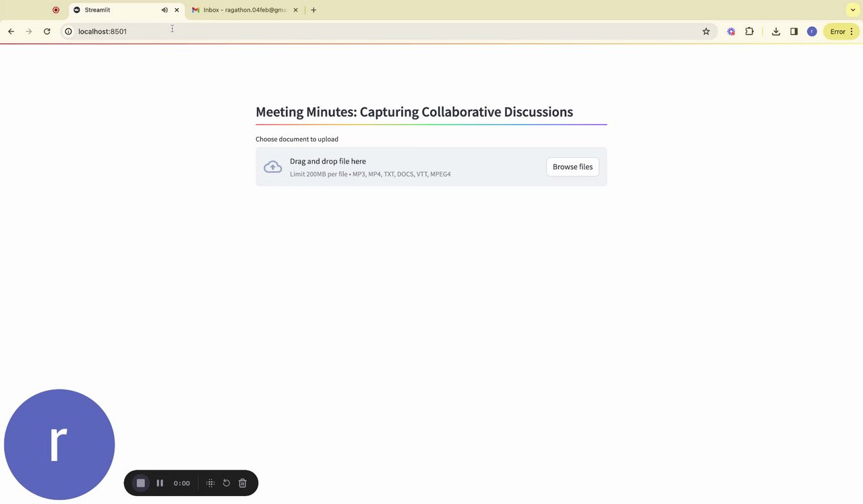Click the Error button in toolbar
Viewport: 863px width, 504px height.
point(841,32)
